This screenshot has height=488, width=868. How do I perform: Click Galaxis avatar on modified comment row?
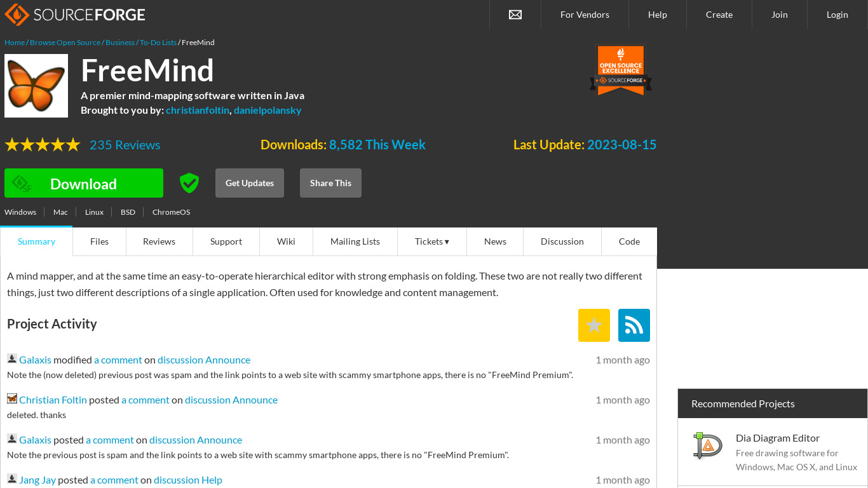12,359
